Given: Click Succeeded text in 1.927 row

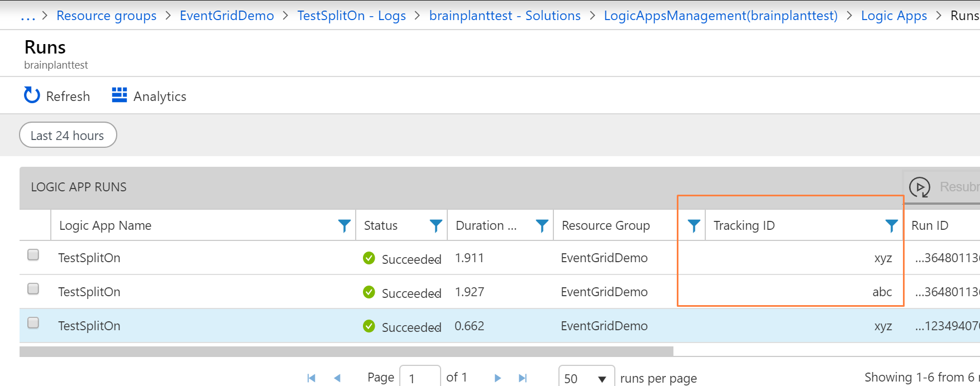Looking at the screenshot, I should [412, 293].
